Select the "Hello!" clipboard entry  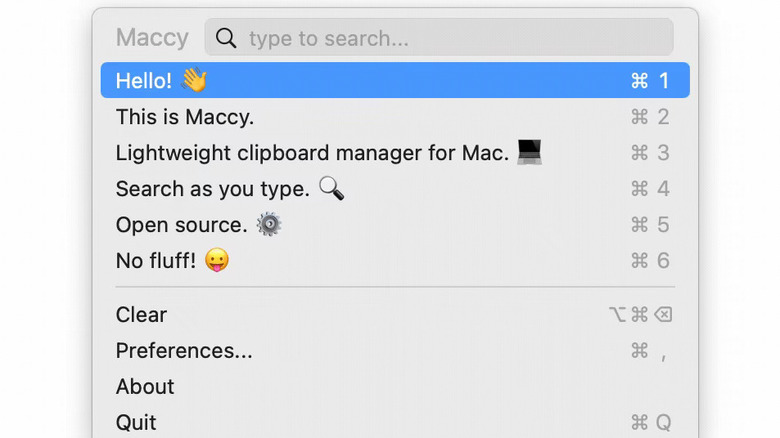click(x=143, y=81)
